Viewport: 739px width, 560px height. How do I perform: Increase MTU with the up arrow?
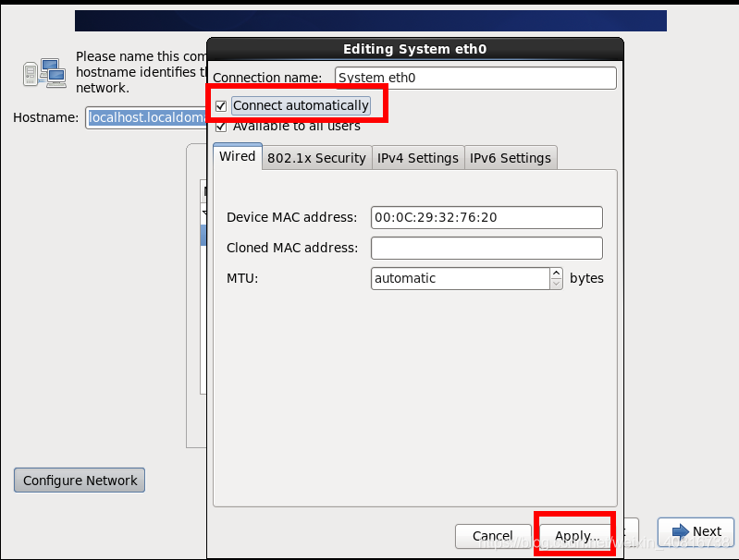tap(556, 274)
